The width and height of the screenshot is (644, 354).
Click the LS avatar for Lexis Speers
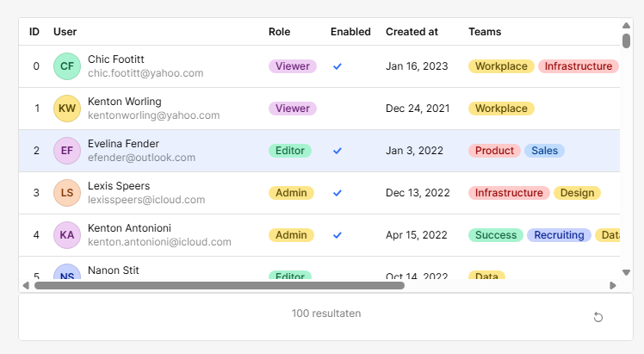(67, 193)
